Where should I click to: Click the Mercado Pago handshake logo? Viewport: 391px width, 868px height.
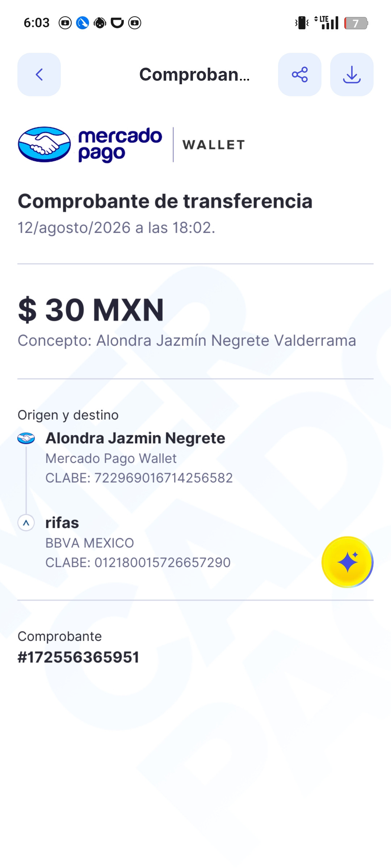click(45, 144)
